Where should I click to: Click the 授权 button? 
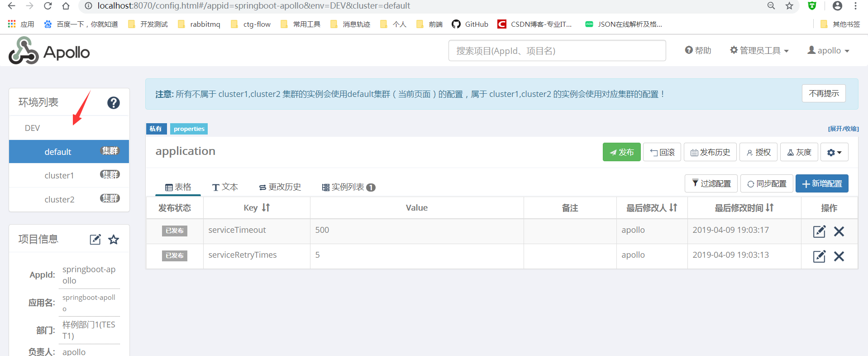tap(758, 152)
